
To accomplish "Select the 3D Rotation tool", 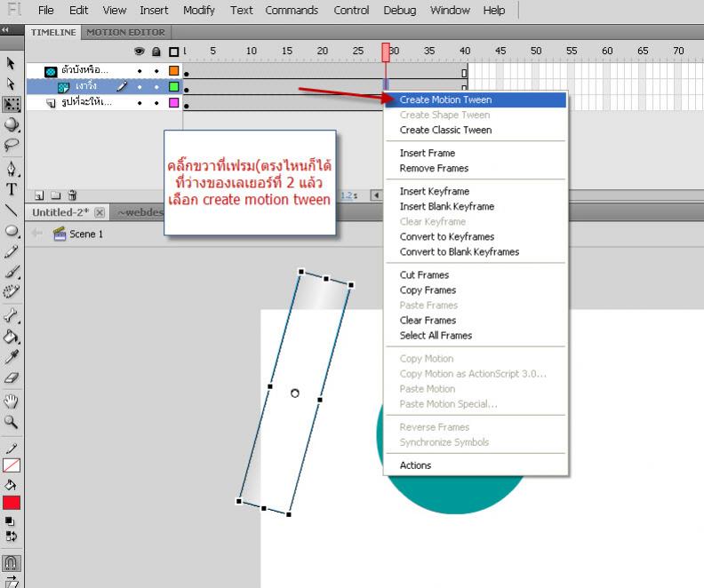I will [12, 124].
